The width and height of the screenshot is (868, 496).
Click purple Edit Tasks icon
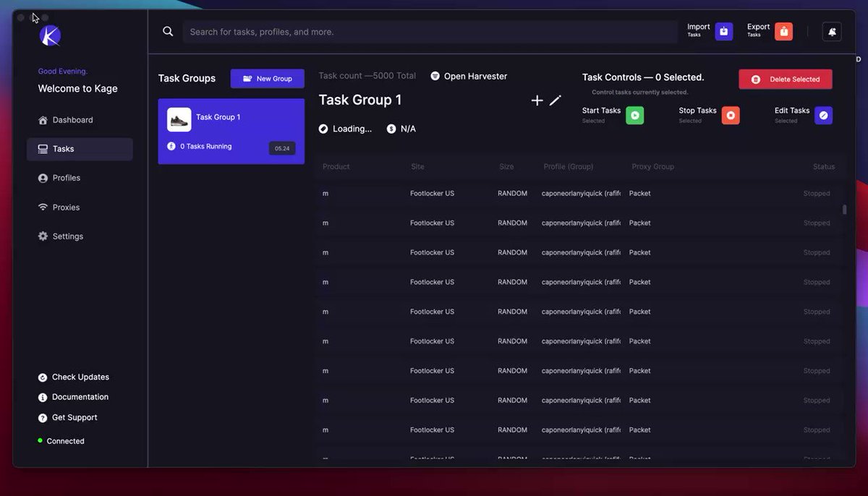coord(823,116)
